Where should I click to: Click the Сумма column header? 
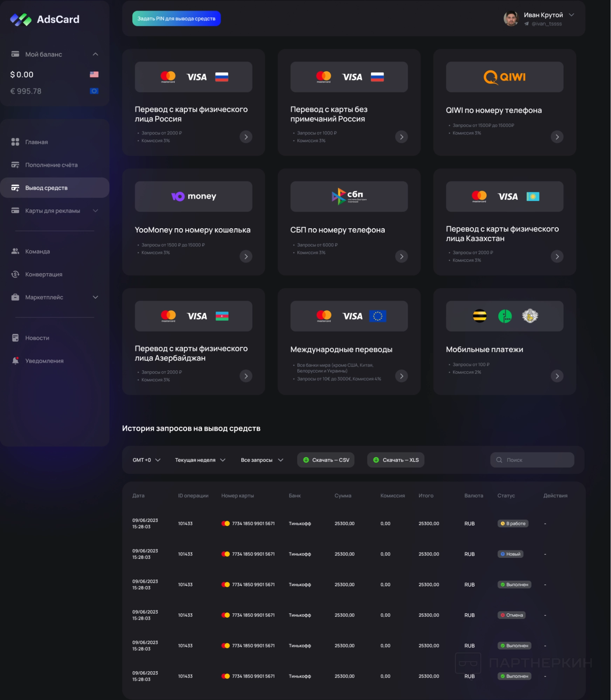(343, 495)
